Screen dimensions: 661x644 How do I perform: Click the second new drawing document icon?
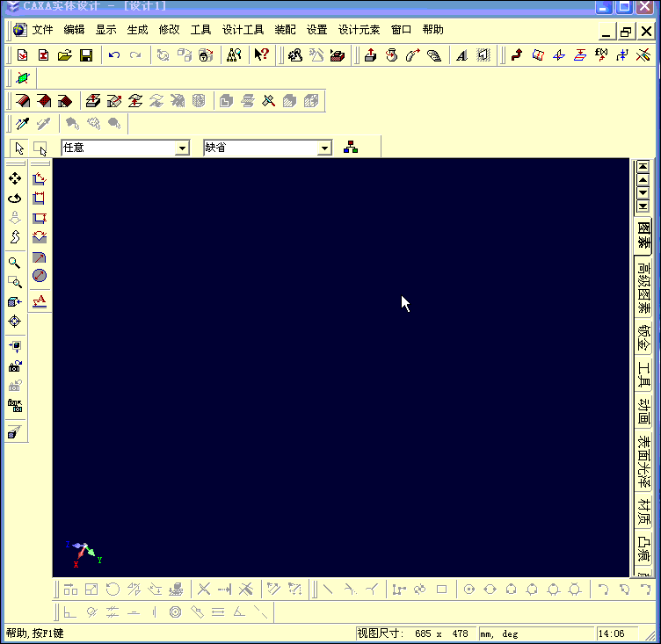[x=43, y=55]
